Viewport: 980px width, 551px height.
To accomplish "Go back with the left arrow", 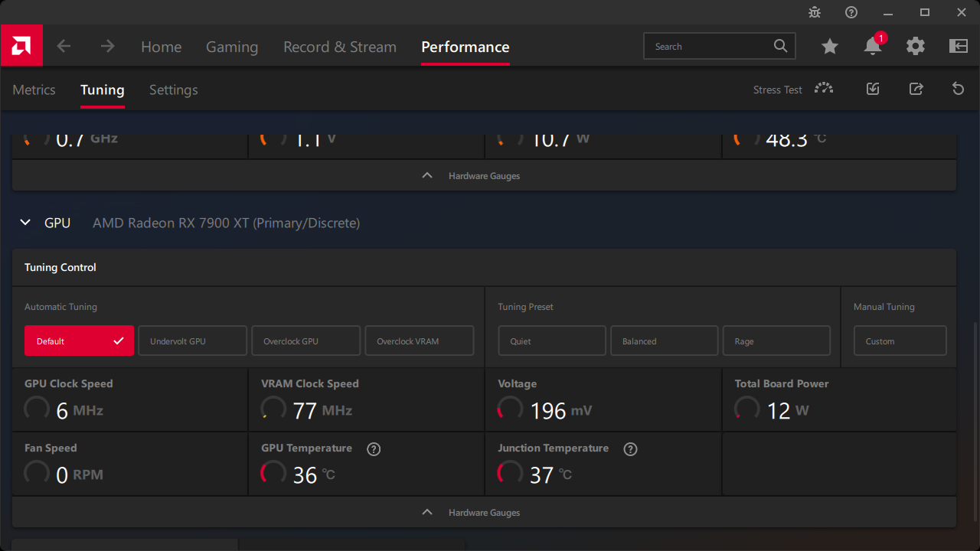I will [64, 46].
